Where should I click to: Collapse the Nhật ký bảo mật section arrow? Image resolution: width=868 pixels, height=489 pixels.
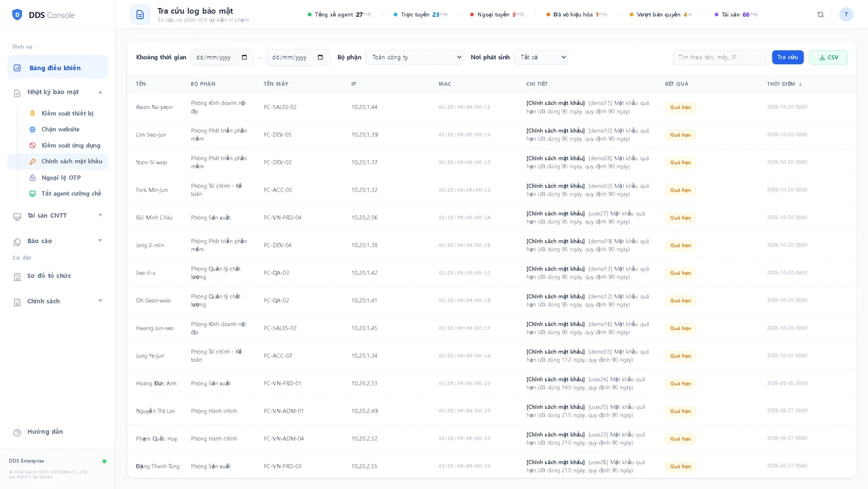pyautogui.click(x=100, y=92)
